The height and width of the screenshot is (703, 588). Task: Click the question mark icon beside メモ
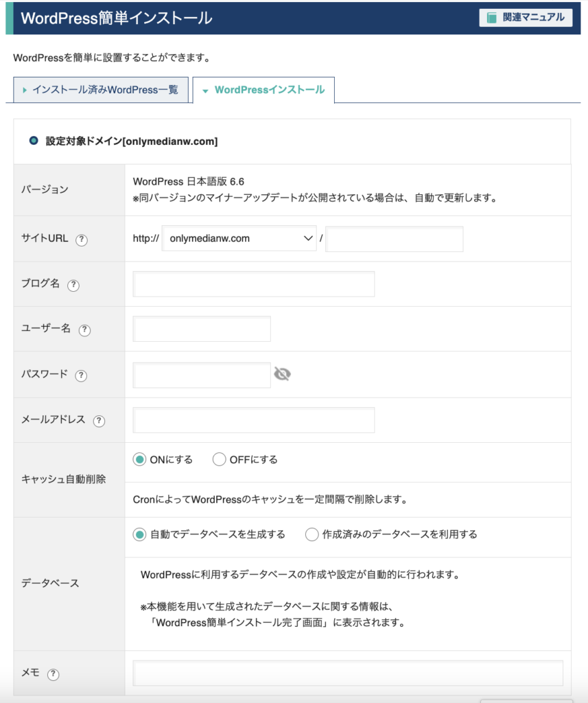53,674
